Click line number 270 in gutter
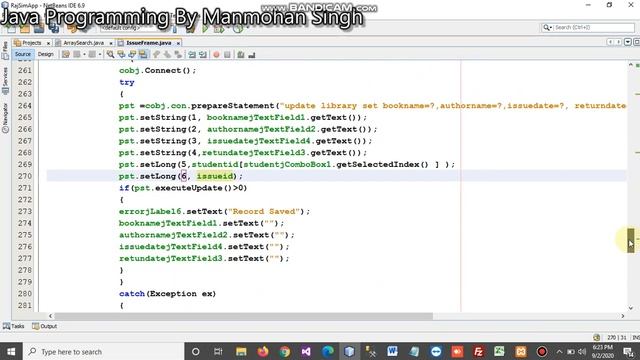 [x=24, y=176]
